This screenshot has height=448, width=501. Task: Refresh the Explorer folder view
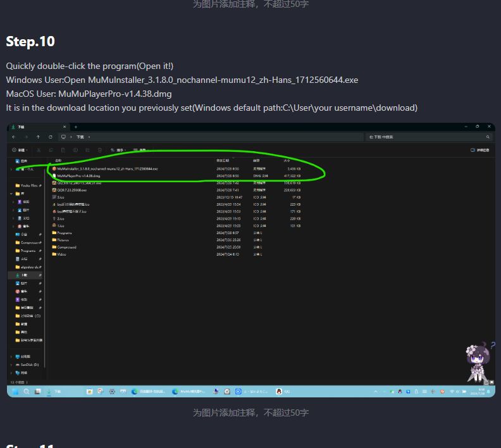[51, 137]
